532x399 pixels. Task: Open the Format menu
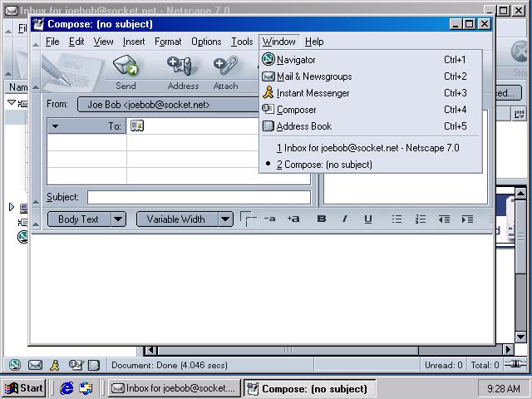tap(168, 42)
